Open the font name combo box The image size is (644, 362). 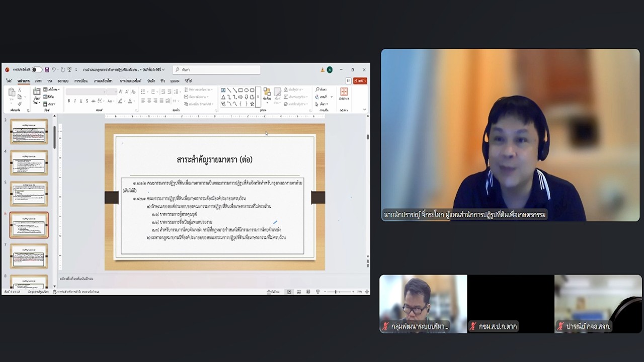91,92
